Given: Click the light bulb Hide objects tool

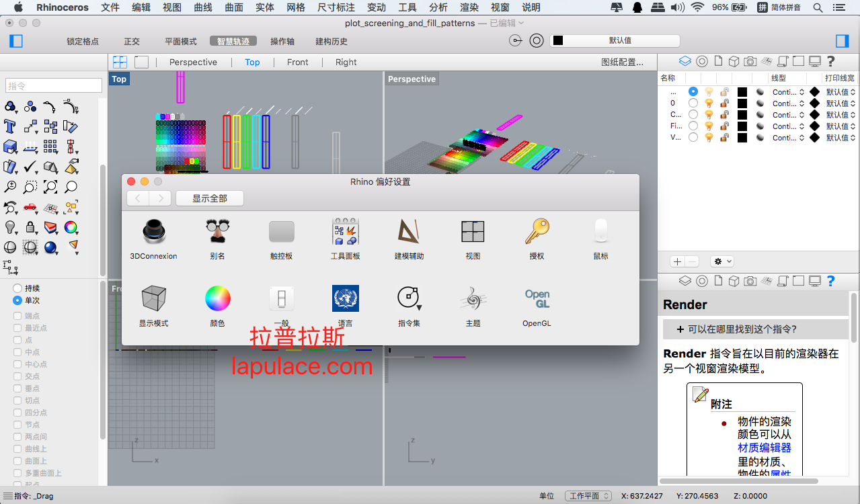Looking at the screenshot, I should [10, 227].
